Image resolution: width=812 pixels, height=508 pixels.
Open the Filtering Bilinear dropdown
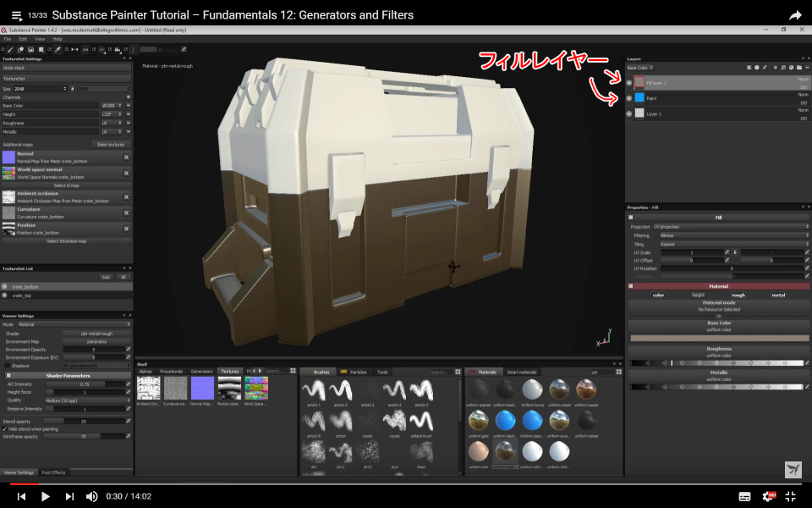click(734, 235)
